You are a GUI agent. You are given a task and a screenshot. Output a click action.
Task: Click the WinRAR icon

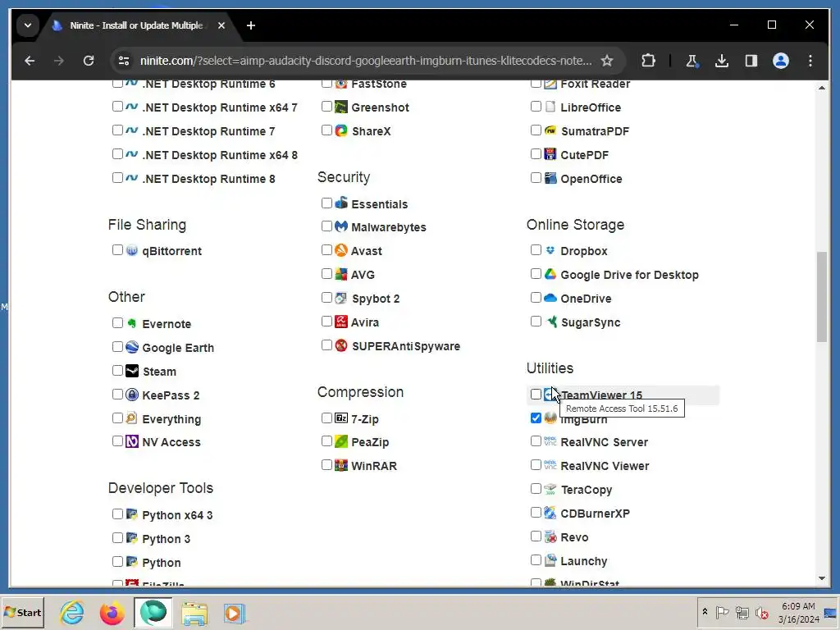pos(341,465)
